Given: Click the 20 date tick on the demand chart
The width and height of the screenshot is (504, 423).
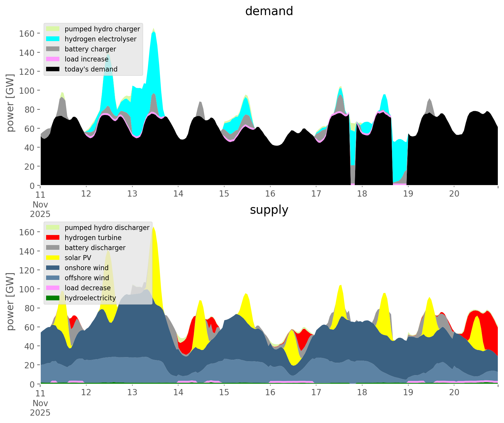Looking at the screenshot, I should coord(454,194).
